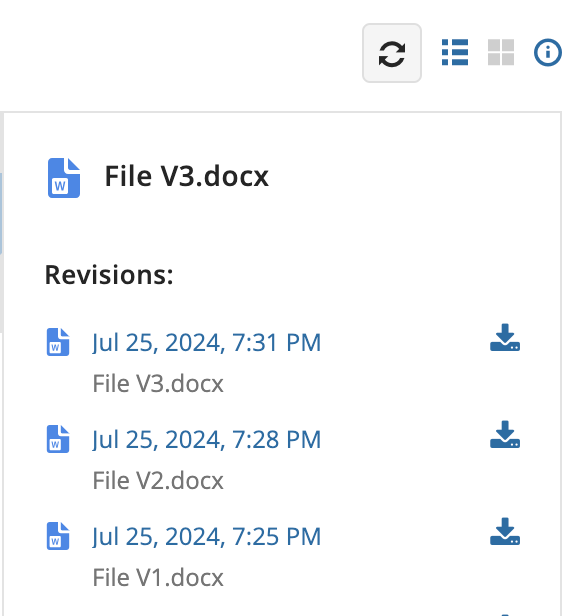The height and width of the screenshot is (616, 584).
Task: Click the File V1.docx revision label
Action: click(158, 578)
